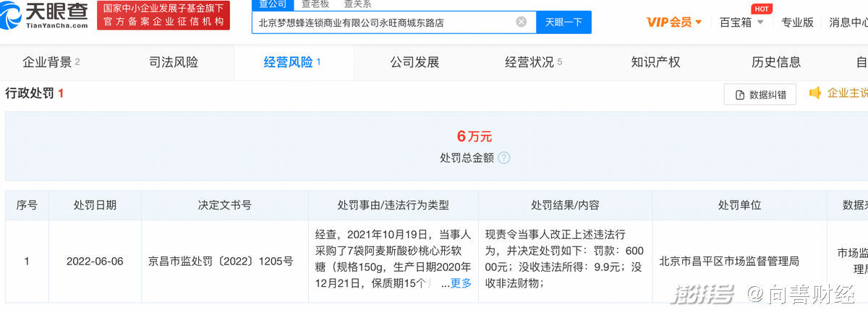Open the 企业背景 tab
This screenshot has width=868, height=310.
pyautogui.click(x=51, y=62)
